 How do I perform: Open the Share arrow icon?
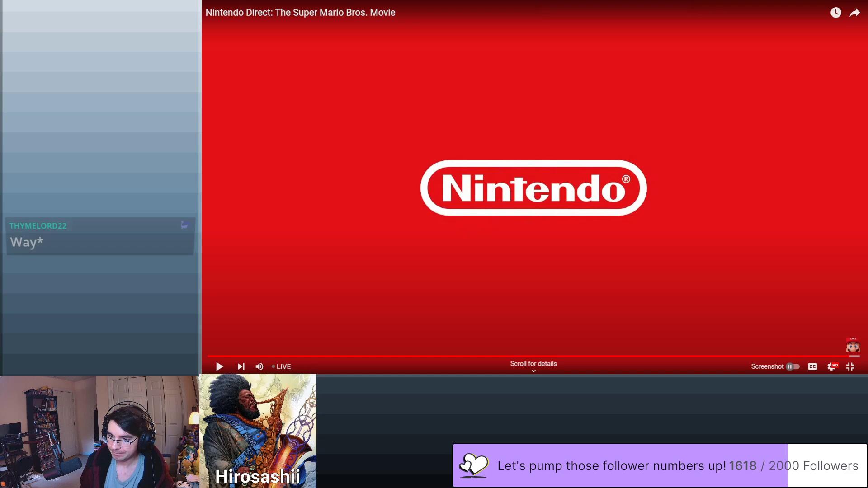click(x=854, y=13)
